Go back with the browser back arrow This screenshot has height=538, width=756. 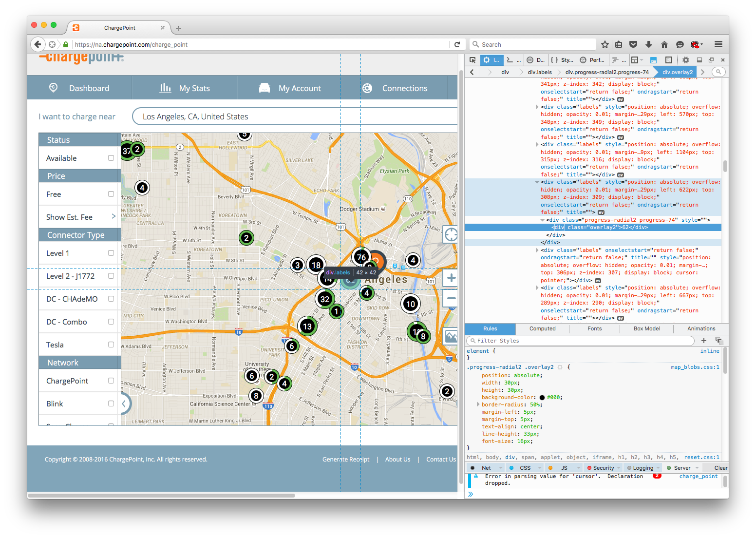(x=38, y=44)
